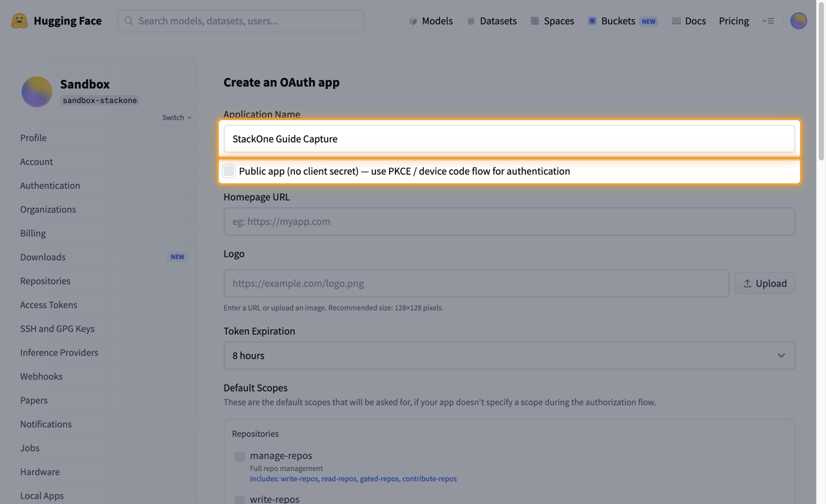Follow the gated-repos included scope link
This screenshot has width=826, height=504.
click(x=379, y=479)
